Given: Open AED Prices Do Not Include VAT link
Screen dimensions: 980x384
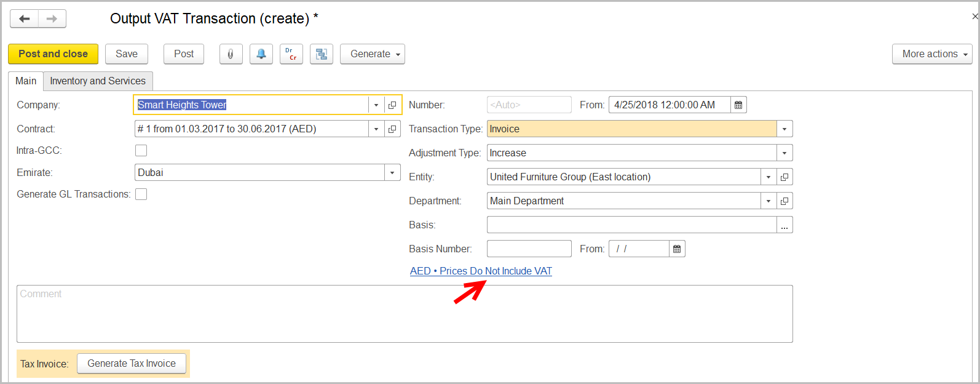Looking at the screenshot, I should click(x=481, y=271).
